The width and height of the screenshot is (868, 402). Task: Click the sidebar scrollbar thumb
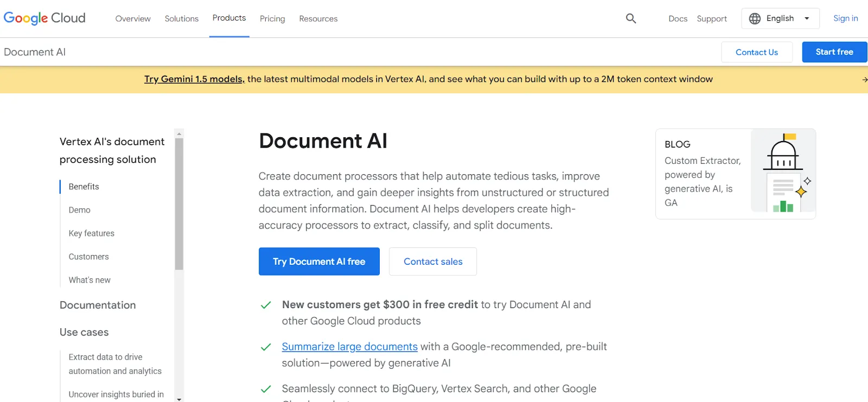click(179, 204)
